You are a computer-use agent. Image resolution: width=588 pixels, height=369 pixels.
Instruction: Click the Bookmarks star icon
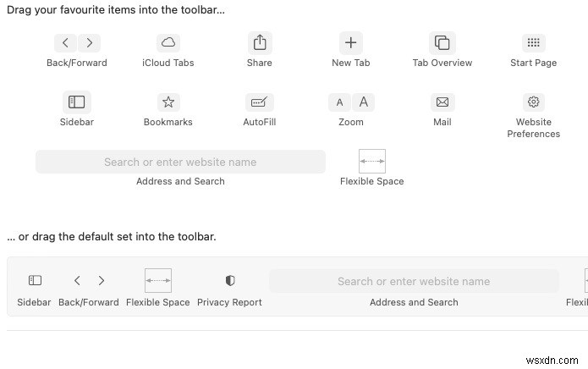pos(168,102)
